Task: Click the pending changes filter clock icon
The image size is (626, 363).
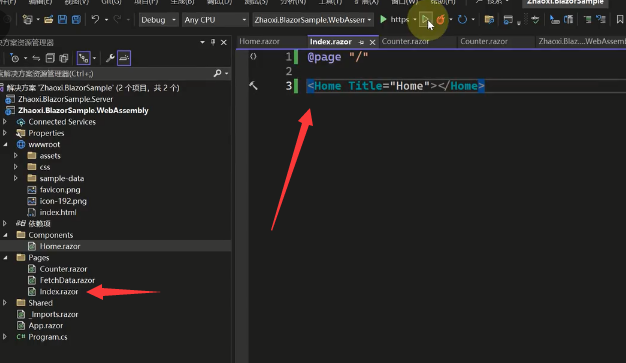Action: pyautogui.click(x=14, y=58)
